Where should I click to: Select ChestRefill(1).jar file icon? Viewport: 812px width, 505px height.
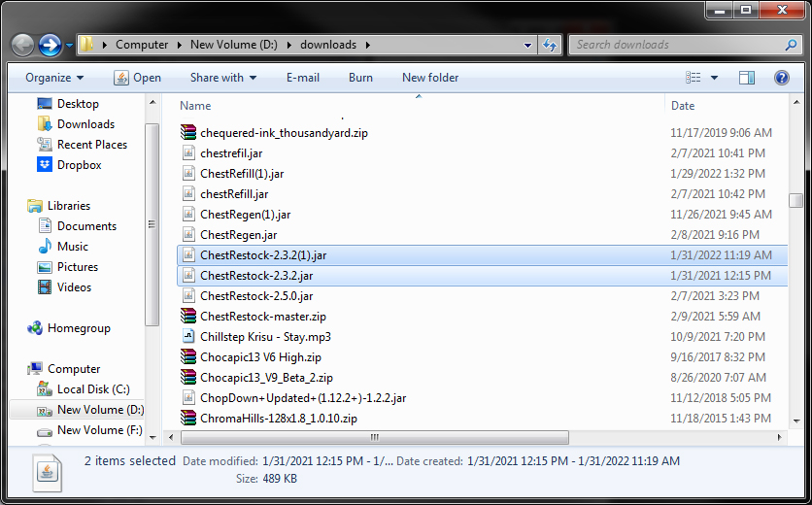click(188, 174)
